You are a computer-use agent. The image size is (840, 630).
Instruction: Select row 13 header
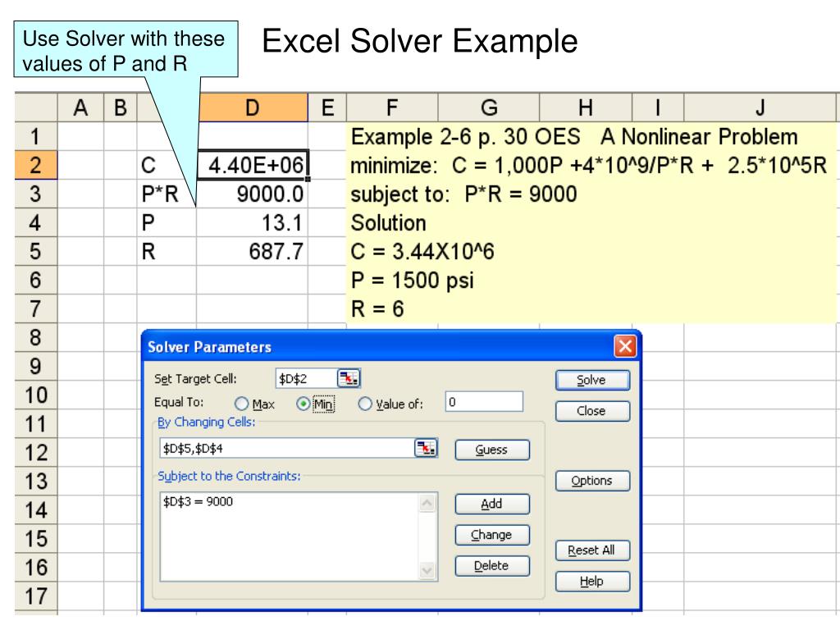pos(35,481)
